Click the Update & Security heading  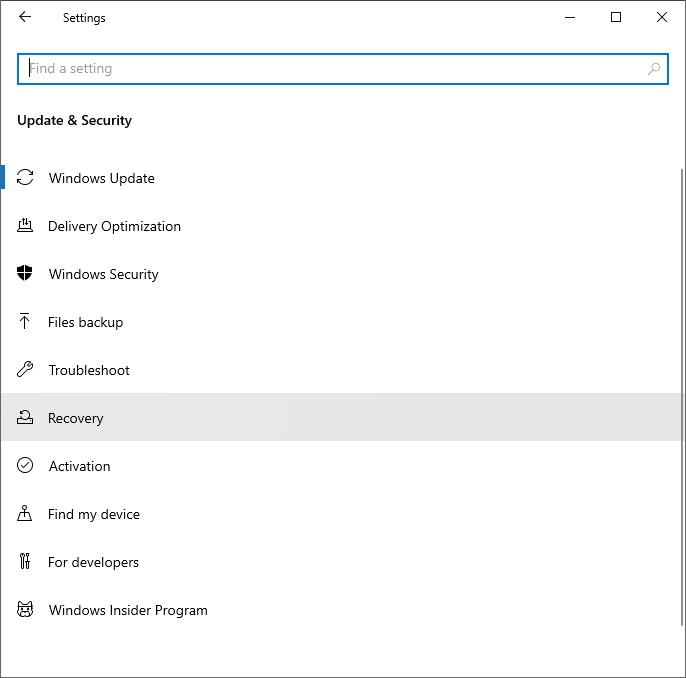(74, 120)
